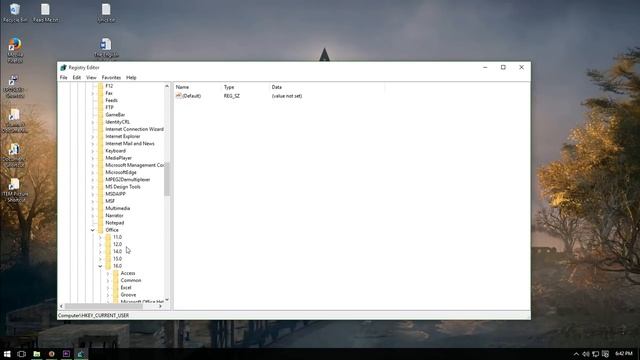Select the Multimedia key
The height and width of the screenshot is (360, 640).
point(118,209)
